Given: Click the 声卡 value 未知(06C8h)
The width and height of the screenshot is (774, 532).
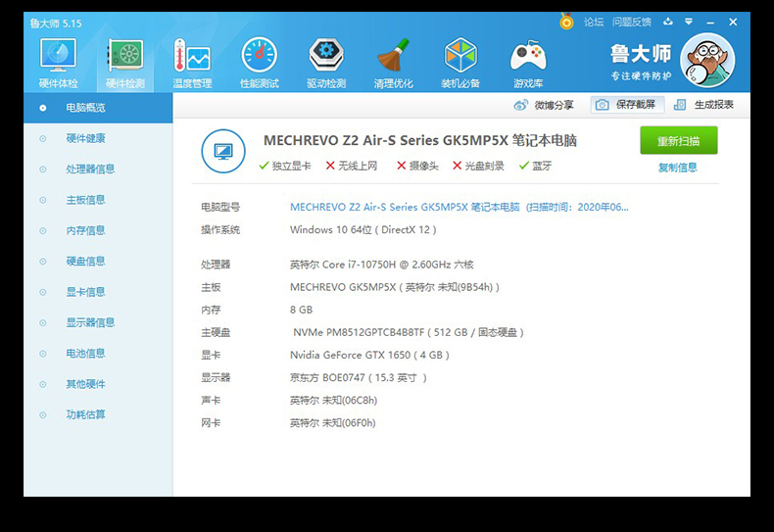Looking at the screenshot, I should (333, 401).
